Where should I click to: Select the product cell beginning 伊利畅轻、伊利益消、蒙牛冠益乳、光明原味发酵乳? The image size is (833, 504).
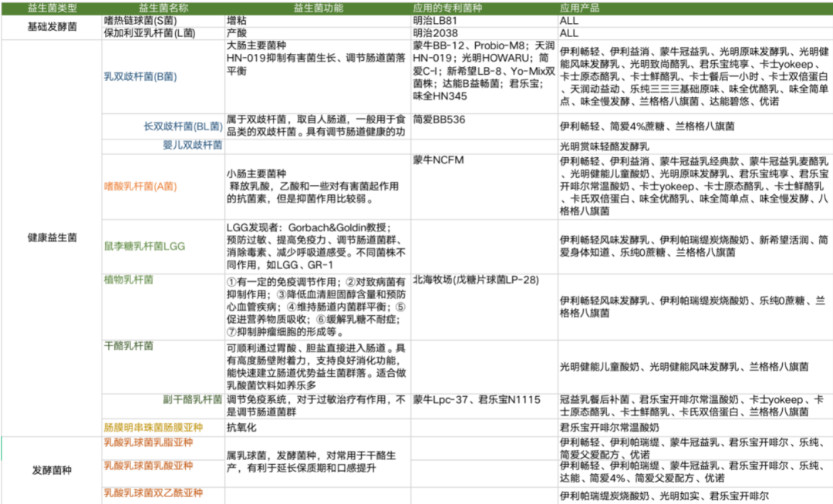point(695,76)
